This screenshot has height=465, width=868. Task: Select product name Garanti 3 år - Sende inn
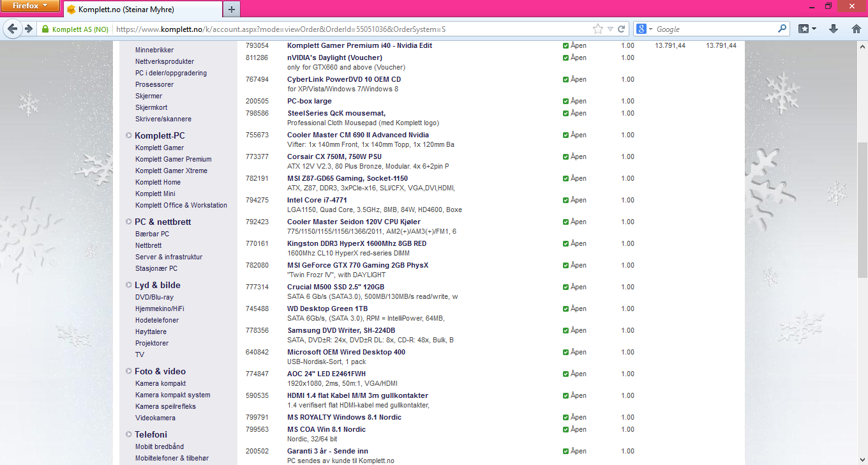coord(327,451)
